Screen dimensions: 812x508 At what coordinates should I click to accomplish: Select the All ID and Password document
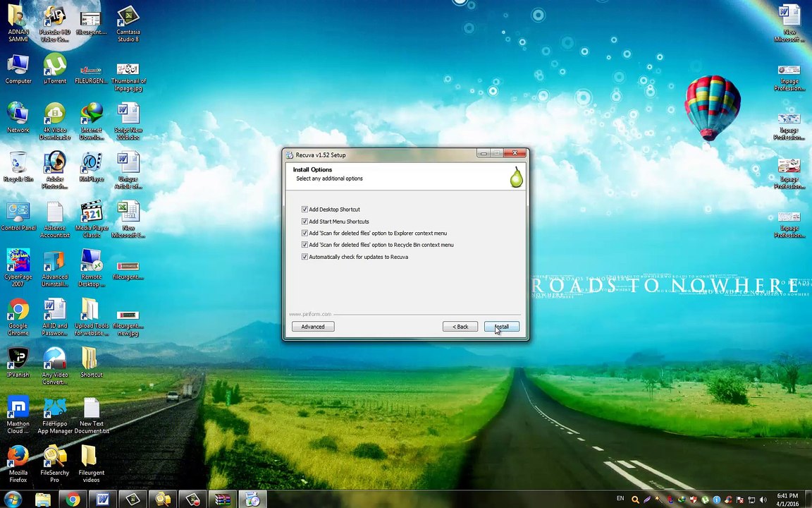pyautogui.click(x=55, y=316)
